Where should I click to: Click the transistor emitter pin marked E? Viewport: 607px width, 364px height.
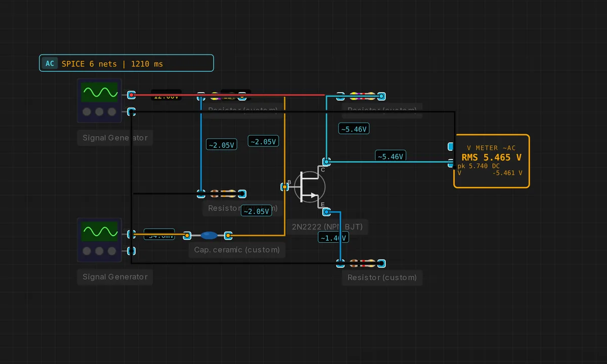(x=326, y=211)
